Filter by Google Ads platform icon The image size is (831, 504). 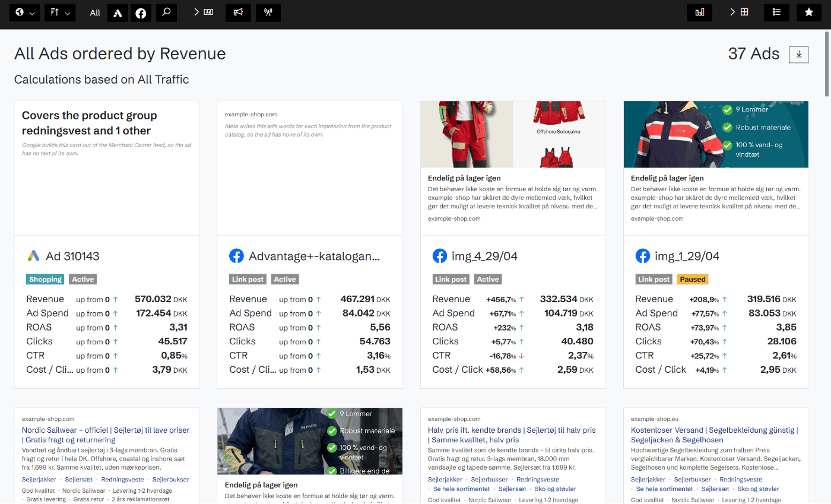(118, 12)
